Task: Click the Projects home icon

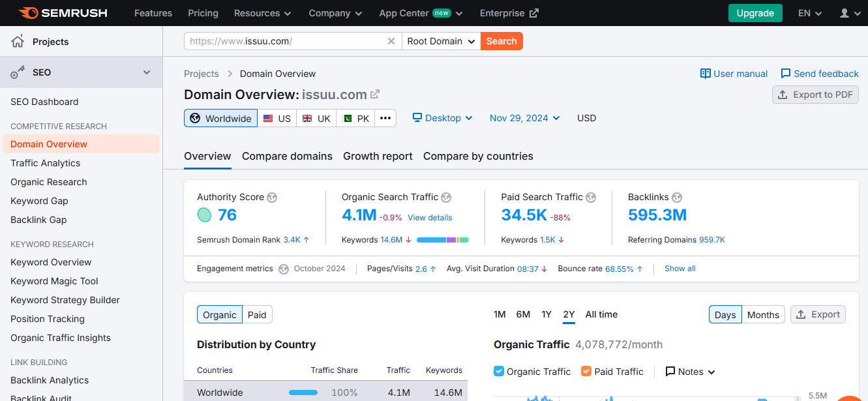Action: [18, 42]
